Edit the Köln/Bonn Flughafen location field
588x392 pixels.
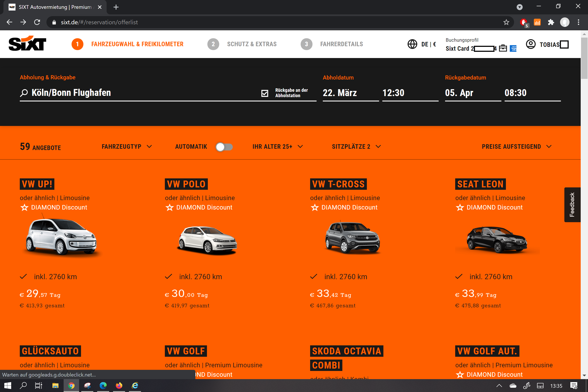[x=140, y=93]
